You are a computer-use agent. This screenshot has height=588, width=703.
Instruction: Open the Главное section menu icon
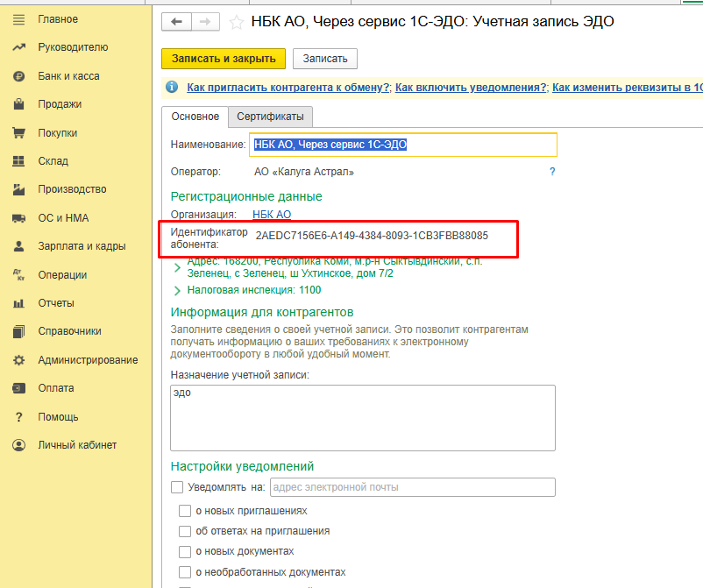click(18, 20)
